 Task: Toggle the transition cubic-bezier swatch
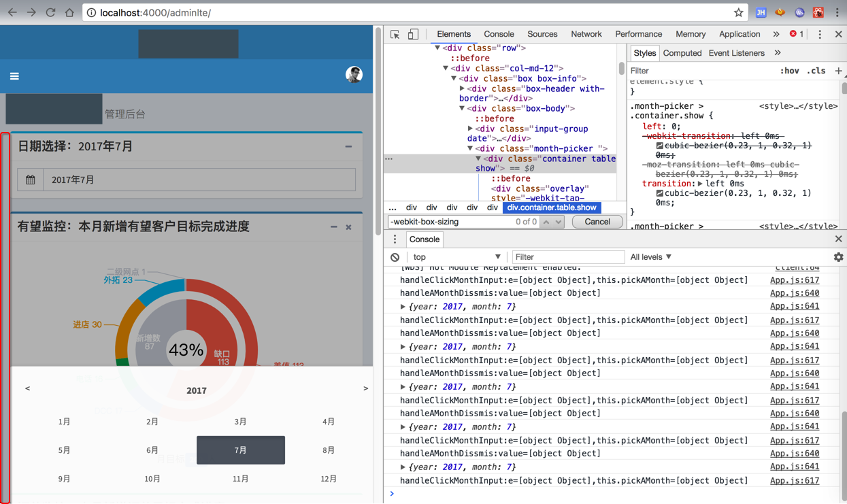[x=659, y=193]
